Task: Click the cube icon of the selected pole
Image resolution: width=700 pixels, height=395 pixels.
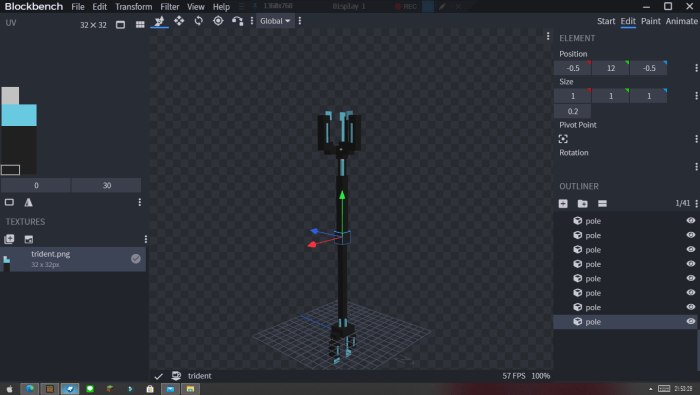Action: click(578, 321)
